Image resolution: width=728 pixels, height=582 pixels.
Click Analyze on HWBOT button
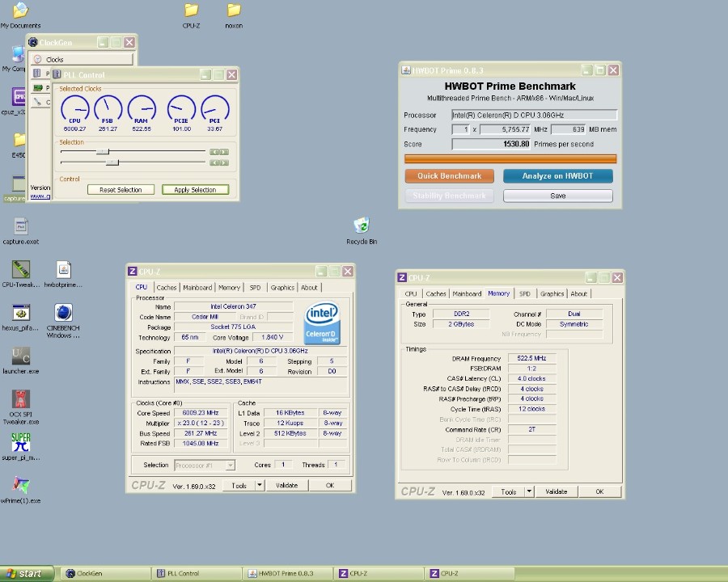557,176
